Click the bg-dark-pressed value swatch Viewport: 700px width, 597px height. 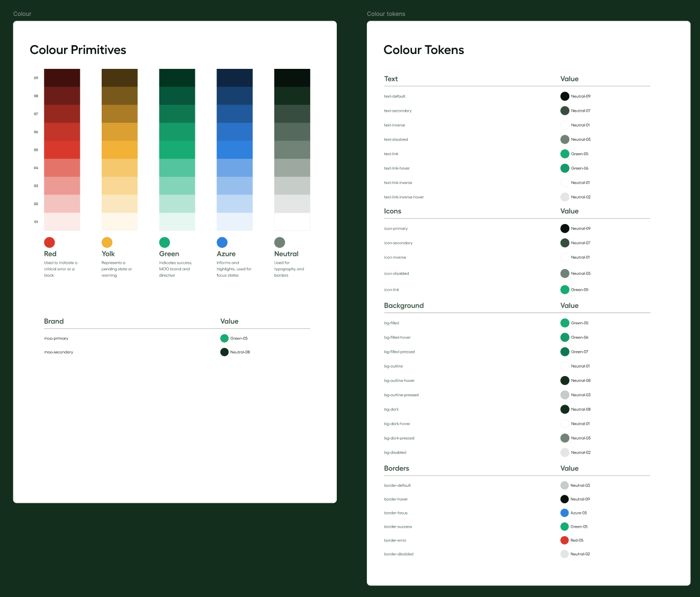tap(565, 438)
